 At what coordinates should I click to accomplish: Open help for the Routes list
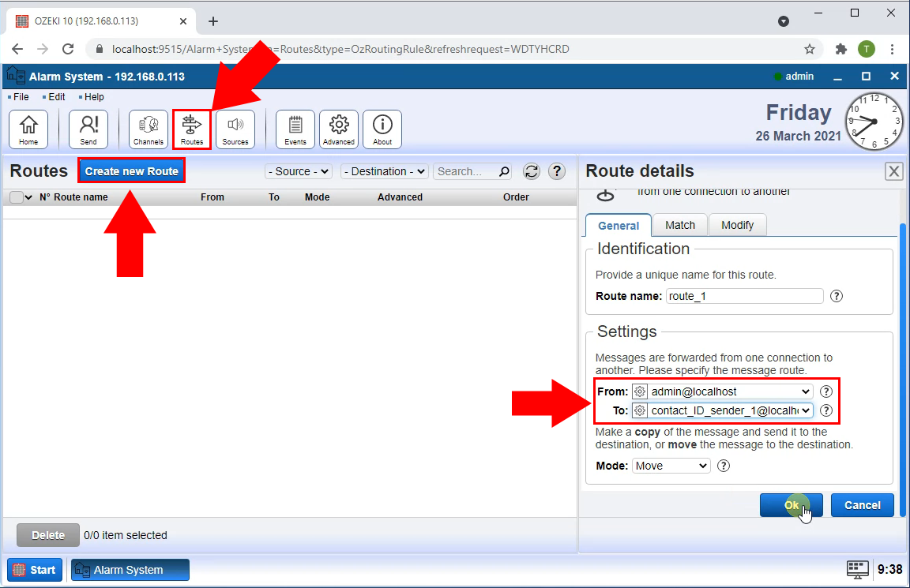tap(557, 171)
